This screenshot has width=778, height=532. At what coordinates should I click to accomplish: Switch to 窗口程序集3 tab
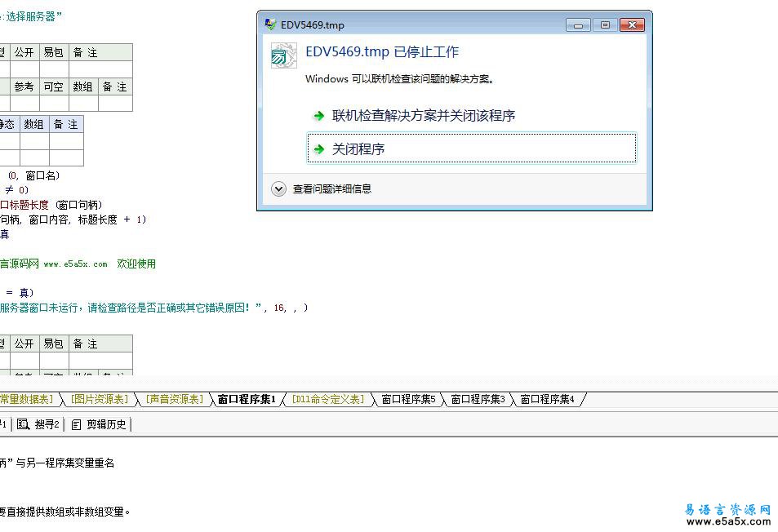478,399
